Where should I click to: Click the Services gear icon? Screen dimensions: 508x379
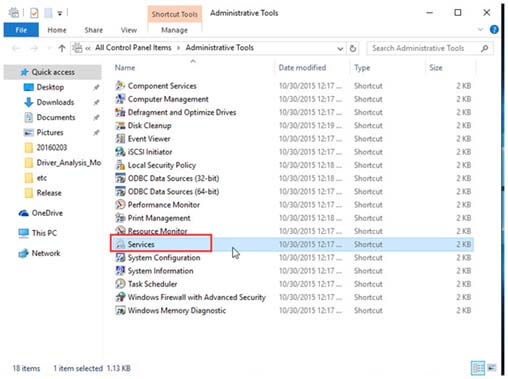point(120,244)
